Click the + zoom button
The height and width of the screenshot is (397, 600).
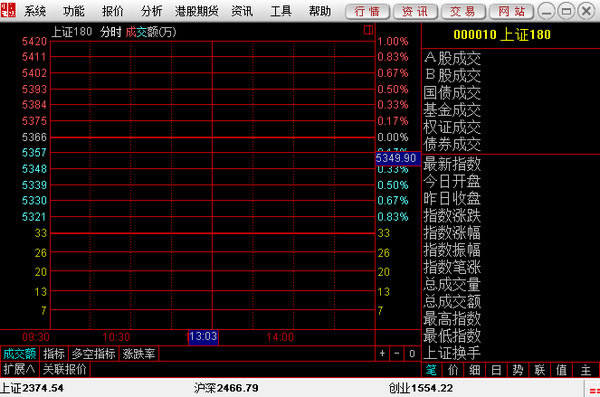(x=382, y=353)
